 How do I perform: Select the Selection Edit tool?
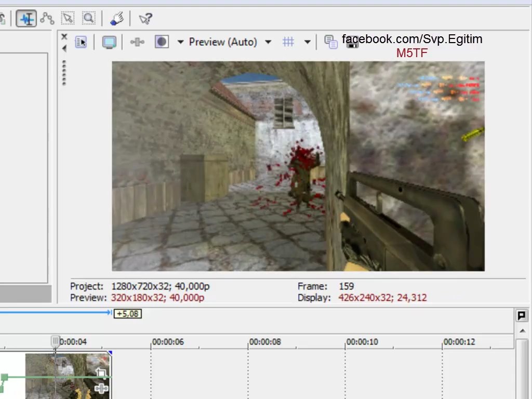(68, 18)
